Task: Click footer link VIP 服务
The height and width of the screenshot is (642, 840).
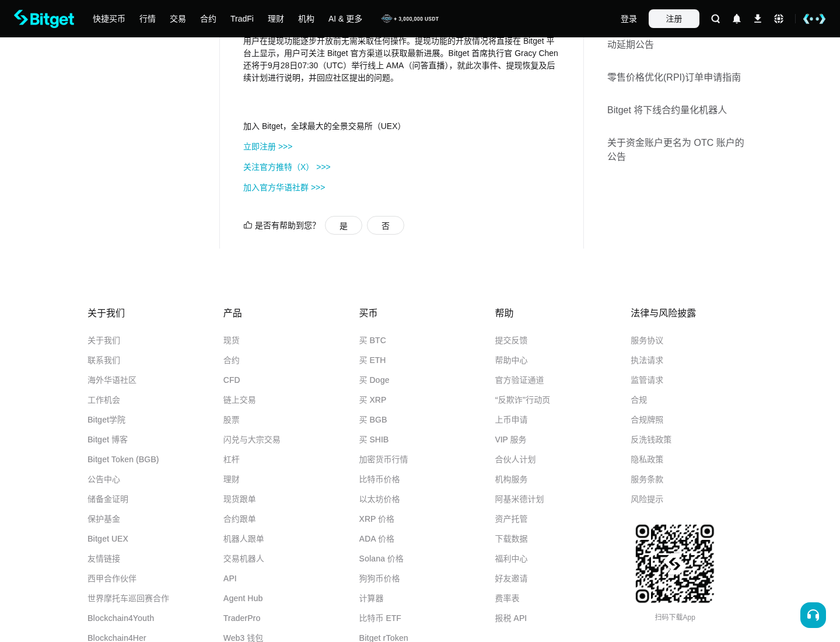Action: click(x=511, y=439)
